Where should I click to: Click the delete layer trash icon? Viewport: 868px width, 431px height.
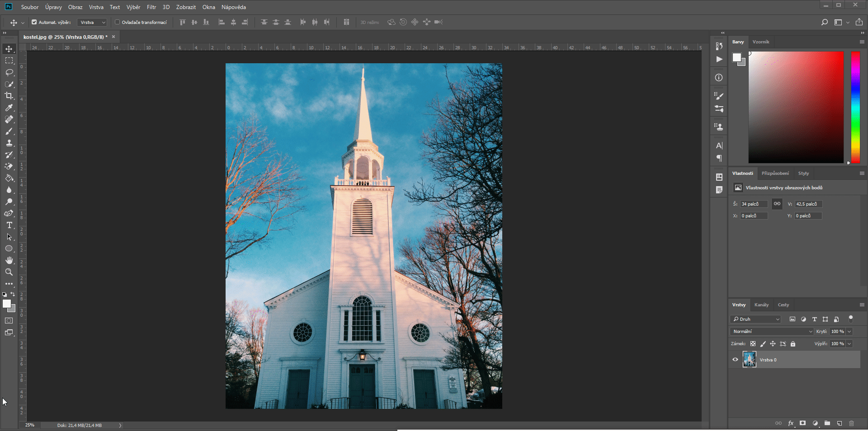pos(851,423)
